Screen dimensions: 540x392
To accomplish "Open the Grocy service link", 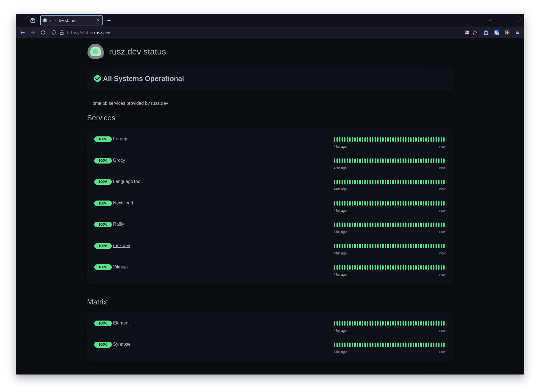I will (x=119, y=160).
